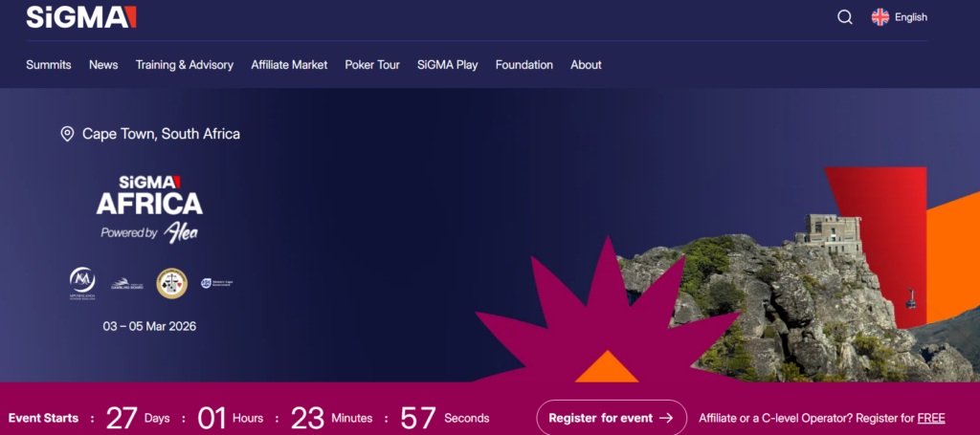Expand the Summits menu
The height and width of the screenshot is (435, 980).
pyautogui.click(x=49, y=65)
